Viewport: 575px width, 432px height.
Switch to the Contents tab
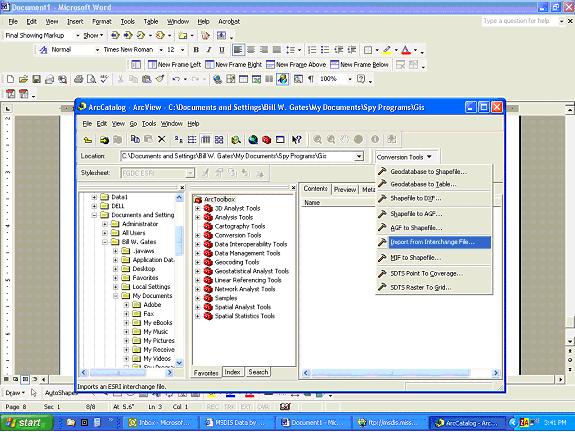coord(315,189)
